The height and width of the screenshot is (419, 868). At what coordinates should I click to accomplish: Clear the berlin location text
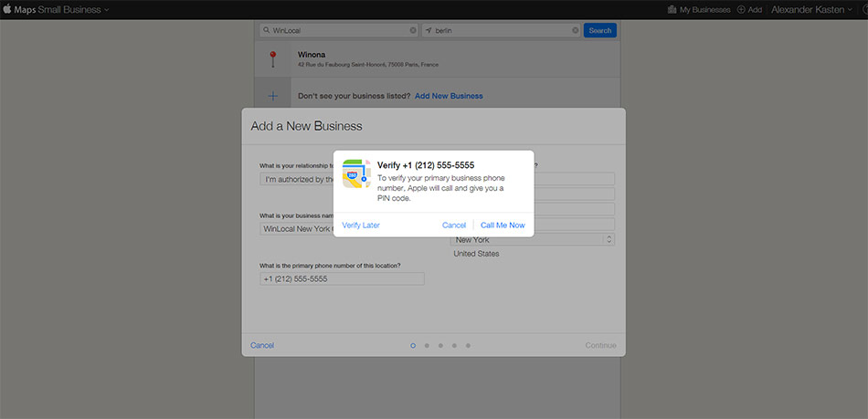575,30
